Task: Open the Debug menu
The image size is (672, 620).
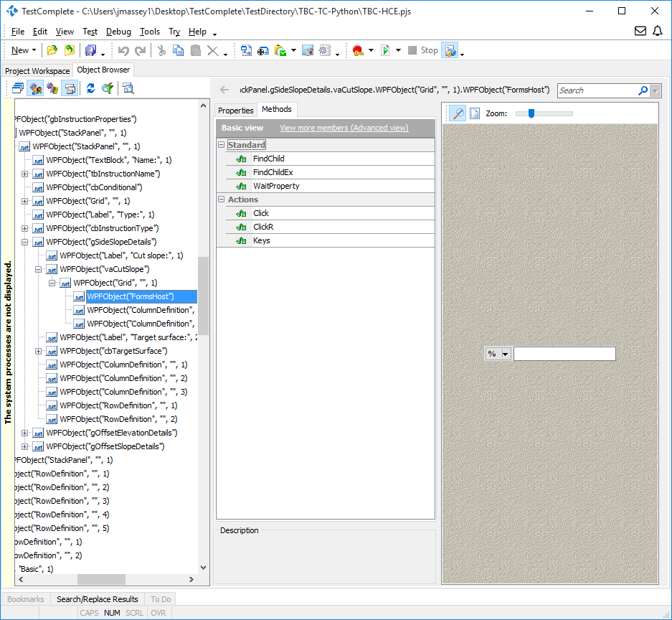Action: pyautogui.click(x=118, y=32)
